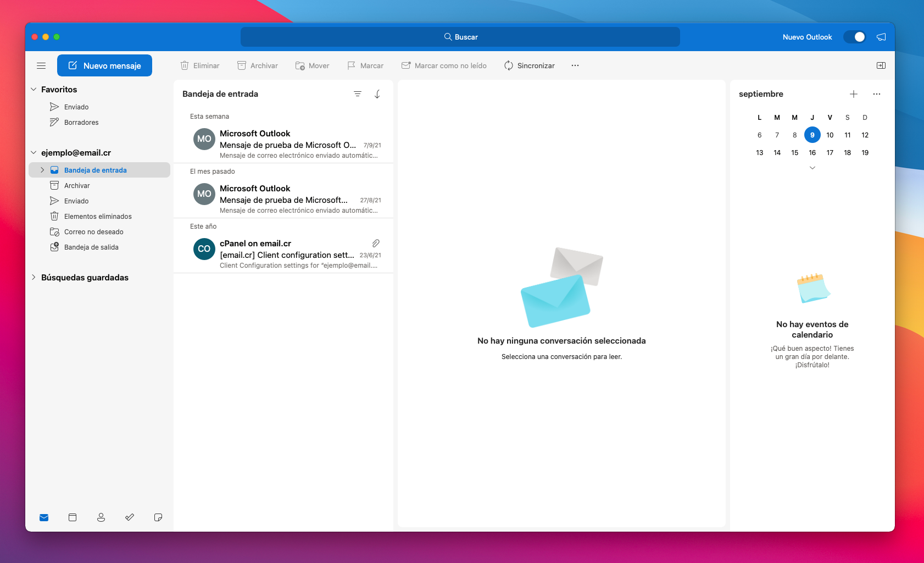
Task: Open the People contacts icon
Action: tap(101, 517)
